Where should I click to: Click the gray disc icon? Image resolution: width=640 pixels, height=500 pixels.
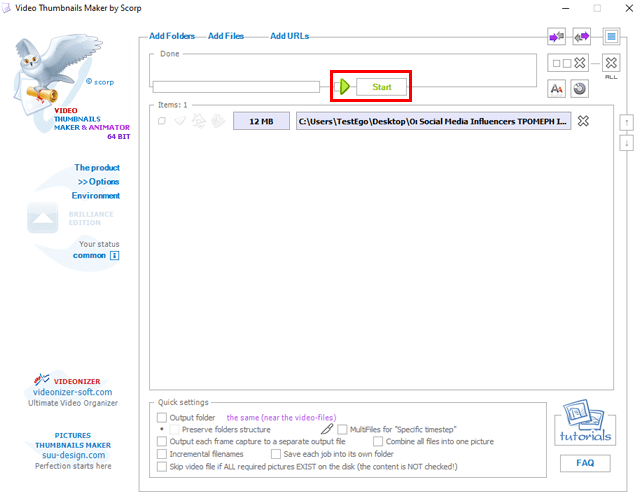[x=579, y=89]
